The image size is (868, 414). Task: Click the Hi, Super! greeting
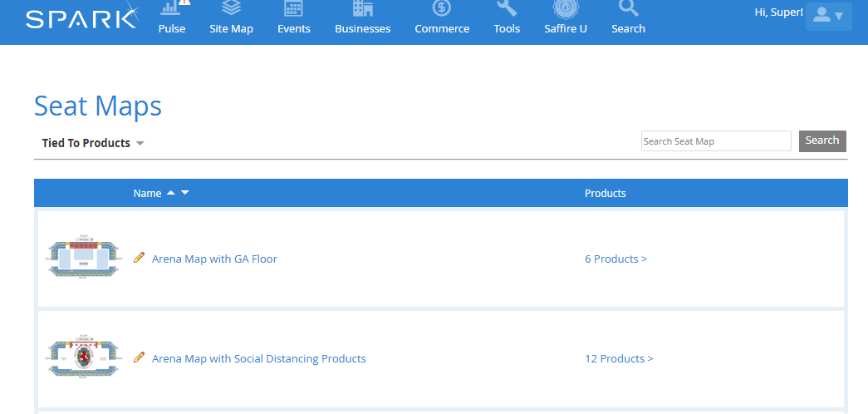click(778, 12)
